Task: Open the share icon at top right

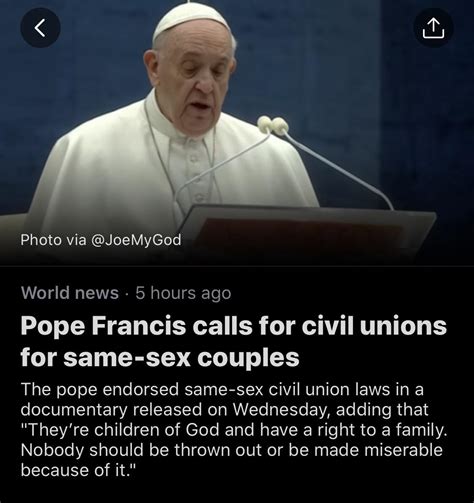Action: (433, 28)
